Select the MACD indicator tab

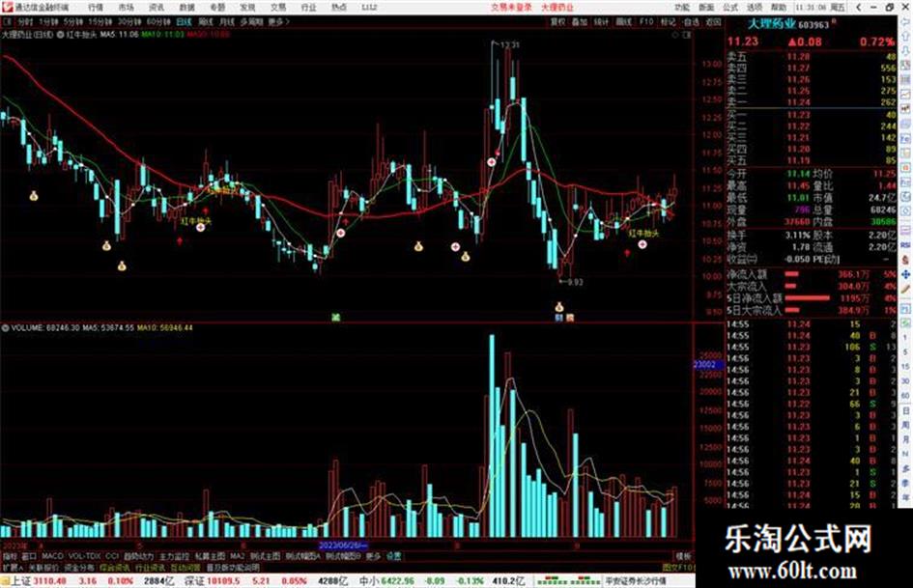[52, 556]
